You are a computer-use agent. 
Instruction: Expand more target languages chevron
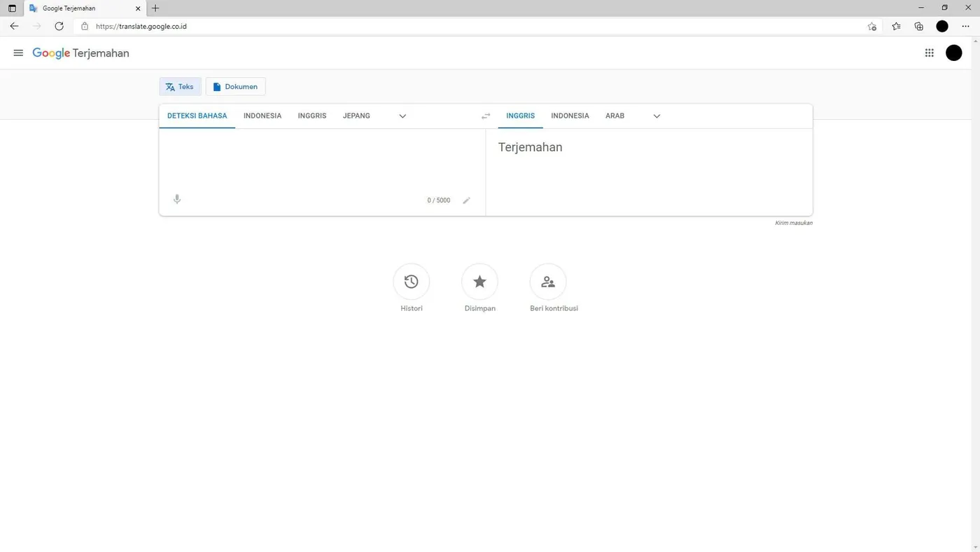657,116
